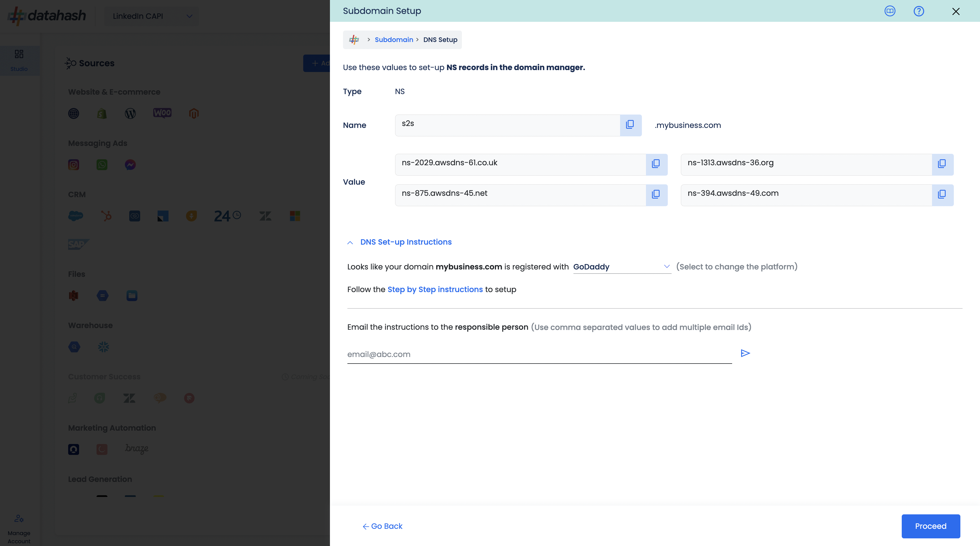Click the DNS Setup breadcrumb text
The width and height of the screenshot is (980, 546).
(x=440, y=40)
